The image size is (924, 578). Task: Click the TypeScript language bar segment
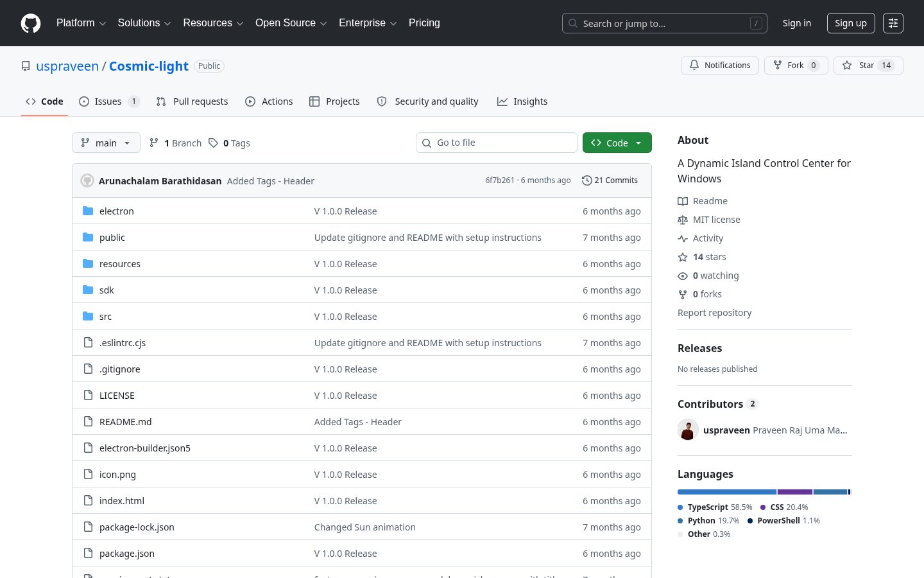point(727,492)
